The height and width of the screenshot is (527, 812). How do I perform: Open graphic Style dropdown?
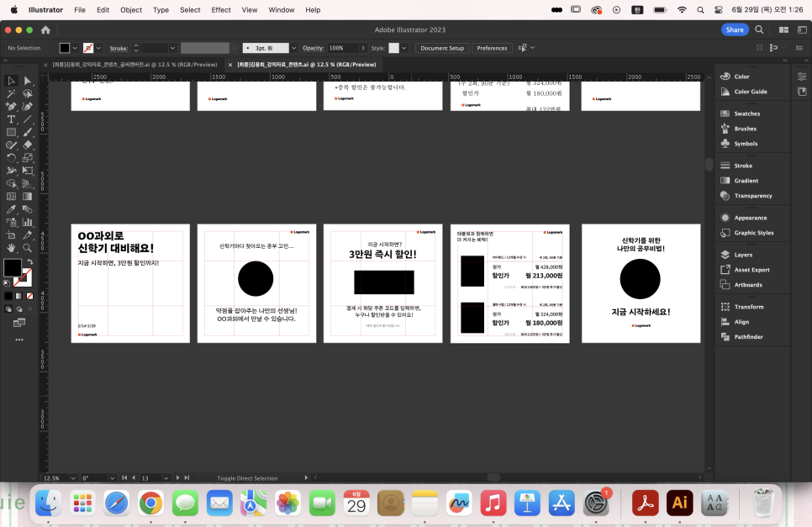pos(404,48)
